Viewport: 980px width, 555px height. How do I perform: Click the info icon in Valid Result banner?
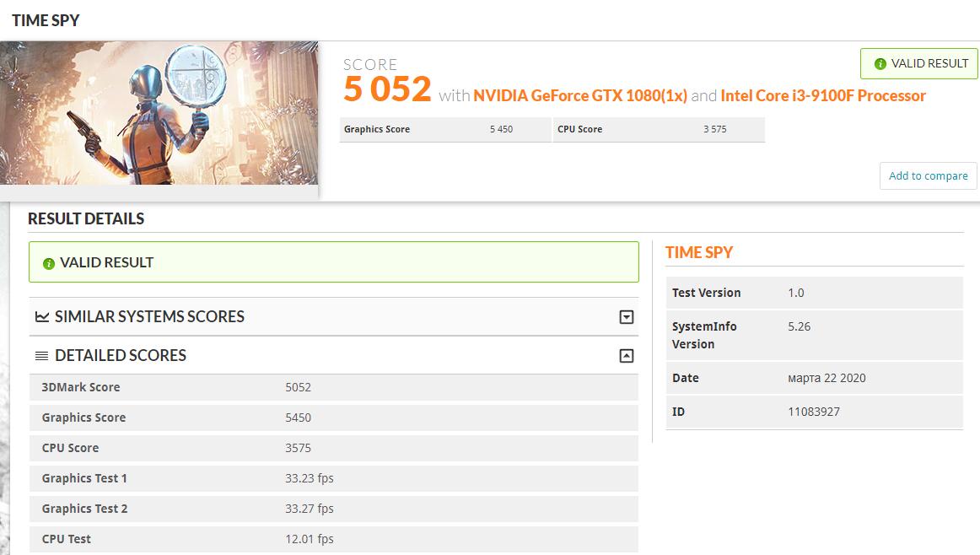tap(49, 264)
